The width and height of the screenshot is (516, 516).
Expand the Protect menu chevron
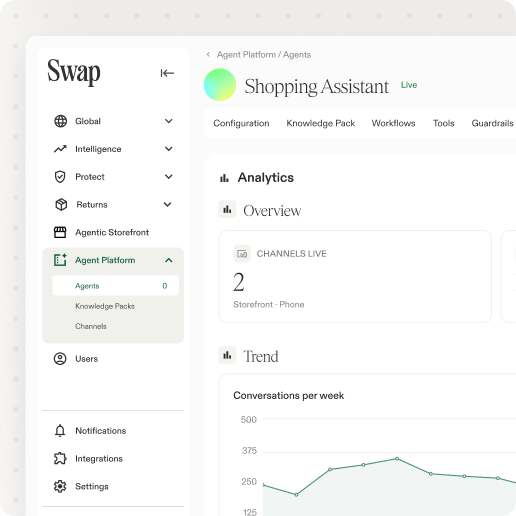point(169,177)
